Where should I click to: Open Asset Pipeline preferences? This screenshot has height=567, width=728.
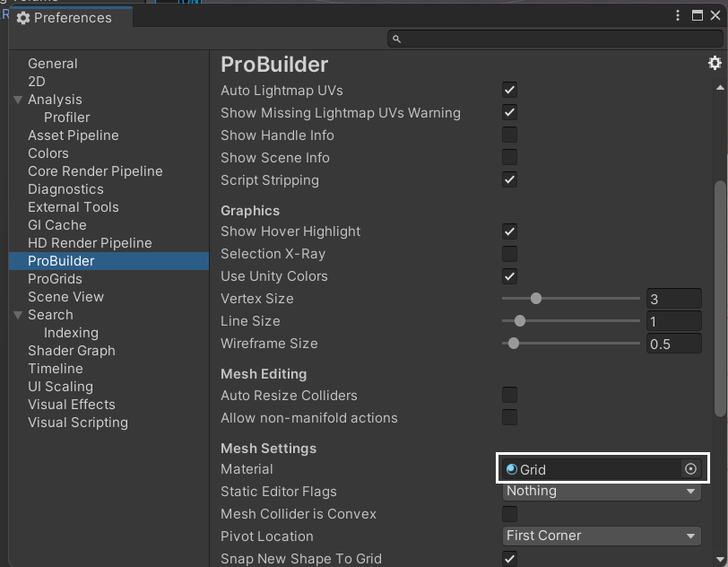pyautogui.click(x=74, y=135)
